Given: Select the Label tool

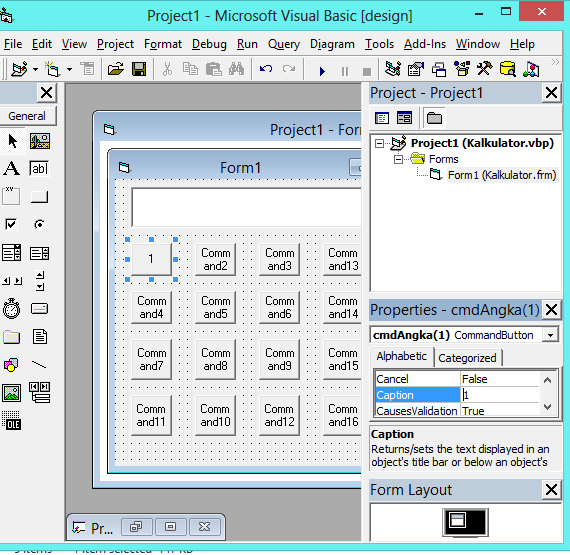Looking at the screenshot, I should [12, 169].
